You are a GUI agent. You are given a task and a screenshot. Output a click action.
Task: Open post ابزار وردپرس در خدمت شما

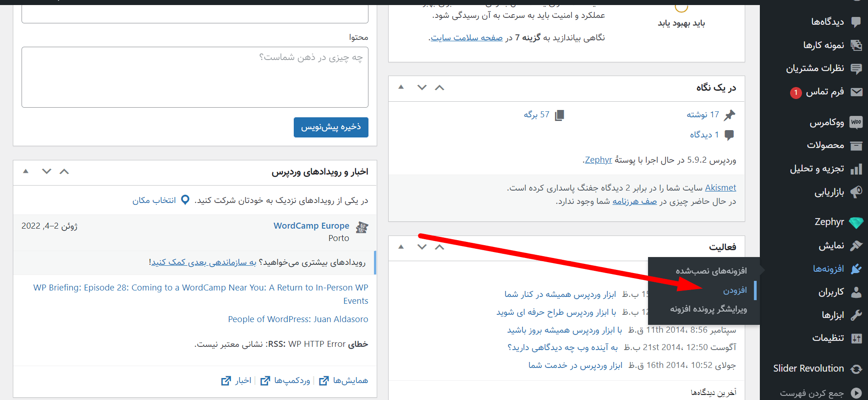(575, 365)
